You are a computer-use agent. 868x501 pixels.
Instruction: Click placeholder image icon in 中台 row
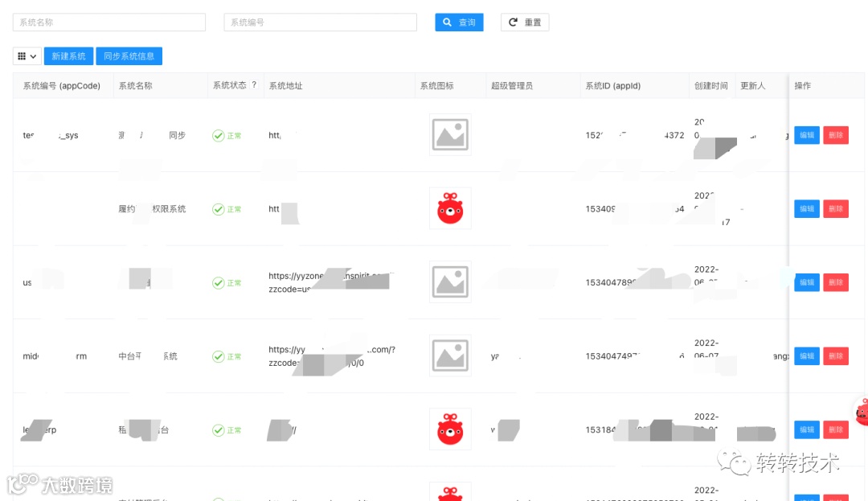[x=450, y=355]
